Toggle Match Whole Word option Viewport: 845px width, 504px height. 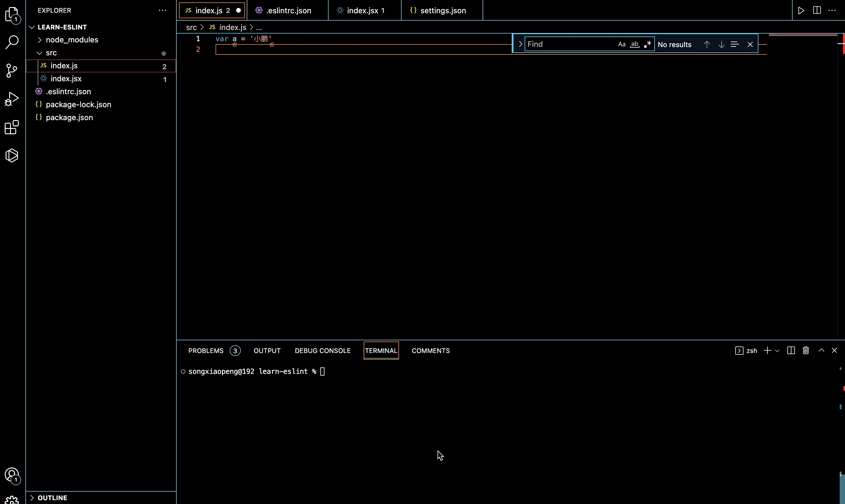point(634,44)
